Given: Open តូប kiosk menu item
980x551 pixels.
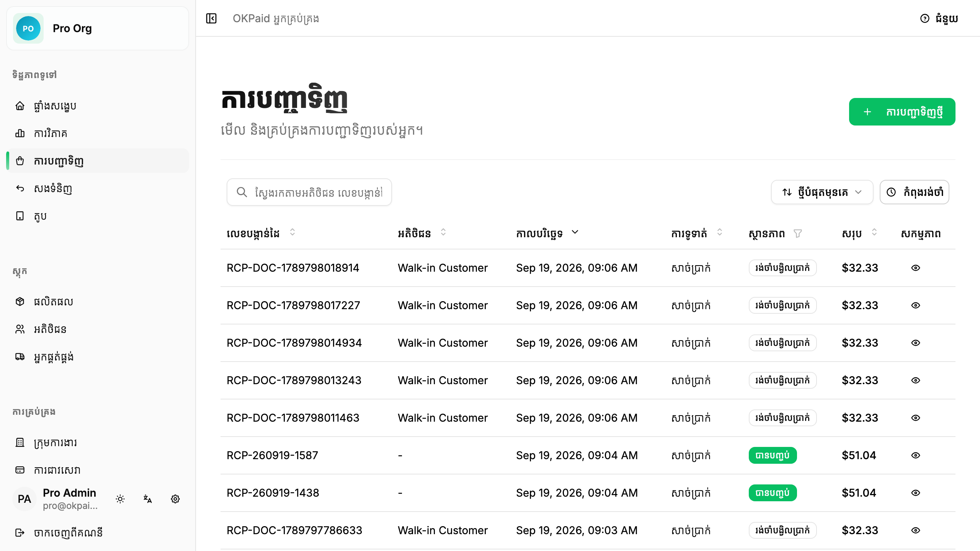Looking at the screenshot, I should (98, 216).
